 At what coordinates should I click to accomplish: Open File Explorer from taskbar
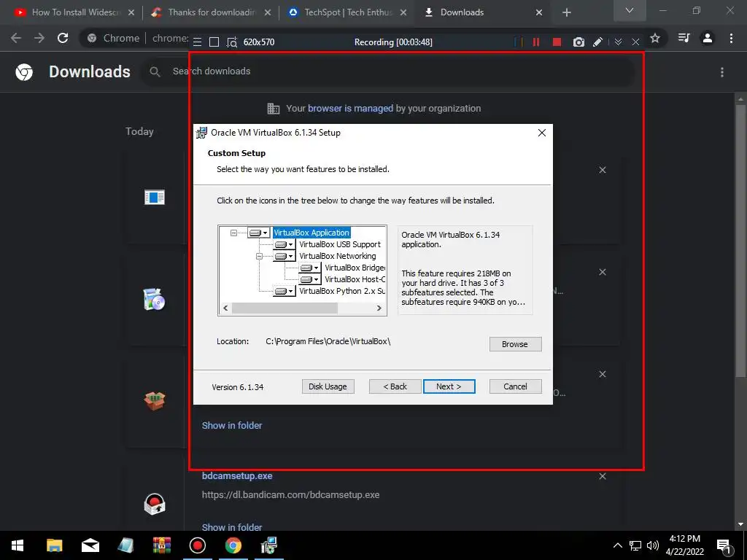pyautogui.click(x=54, y=545)
